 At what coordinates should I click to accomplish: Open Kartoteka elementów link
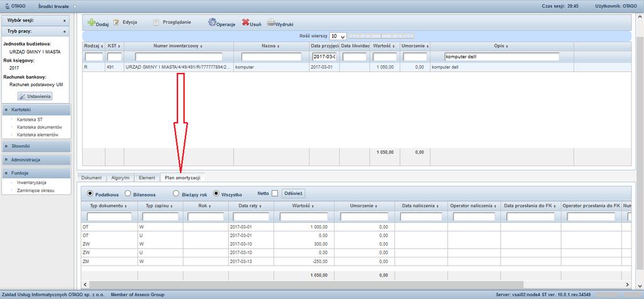(37, 135)
